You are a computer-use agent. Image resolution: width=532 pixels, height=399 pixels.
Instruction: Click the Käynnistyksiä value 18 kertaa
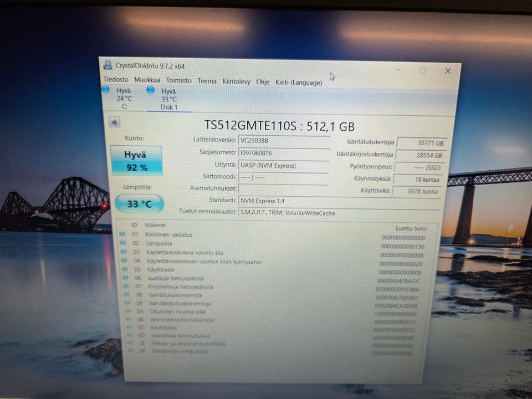(418, 180)
